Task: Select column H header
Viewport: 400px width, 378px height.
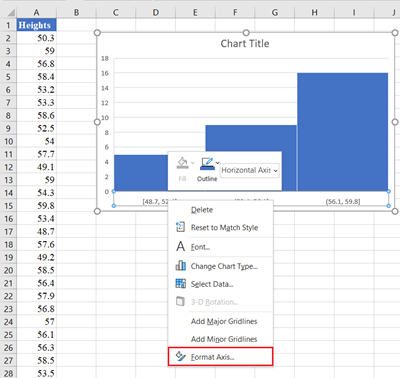Action: 314,13
